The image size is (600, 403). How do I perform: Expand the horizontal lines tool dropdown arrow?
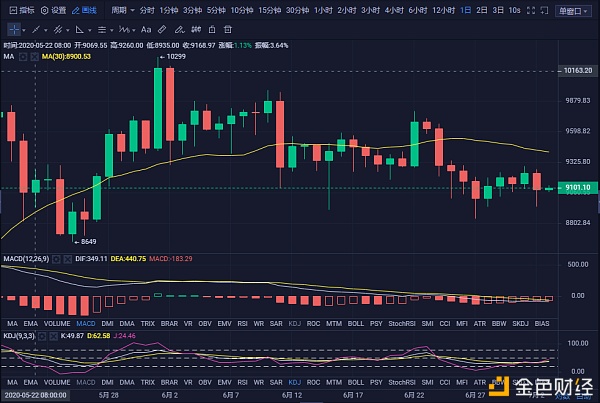click(112, 30)
